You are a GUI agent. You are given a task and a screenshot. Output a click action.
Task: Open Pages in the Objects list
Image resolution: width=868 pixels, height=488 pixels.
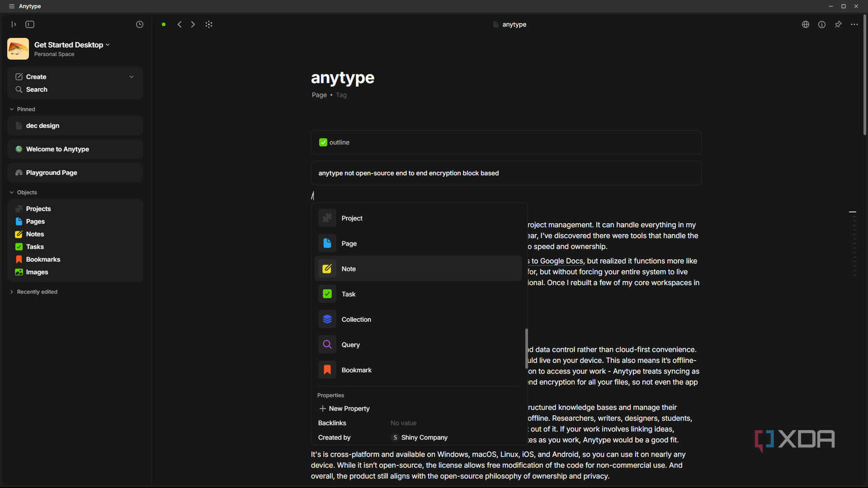pyautogui.click(x=75, y=221)
